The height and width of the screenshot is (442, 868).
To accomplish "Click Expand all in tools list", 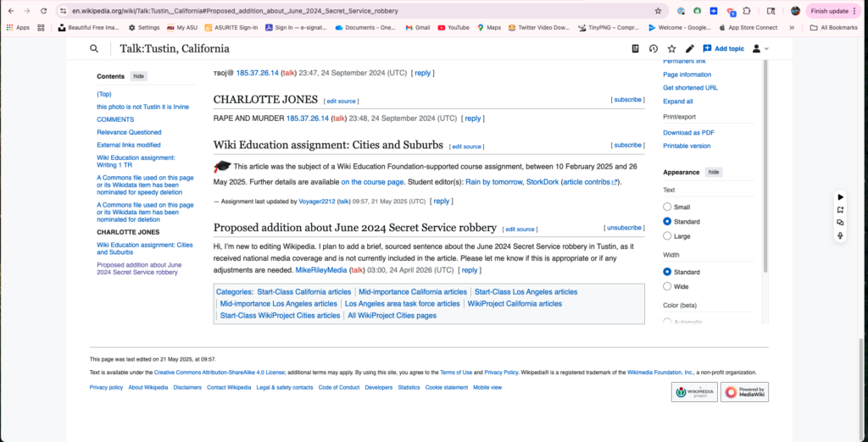I will (677, 102).
